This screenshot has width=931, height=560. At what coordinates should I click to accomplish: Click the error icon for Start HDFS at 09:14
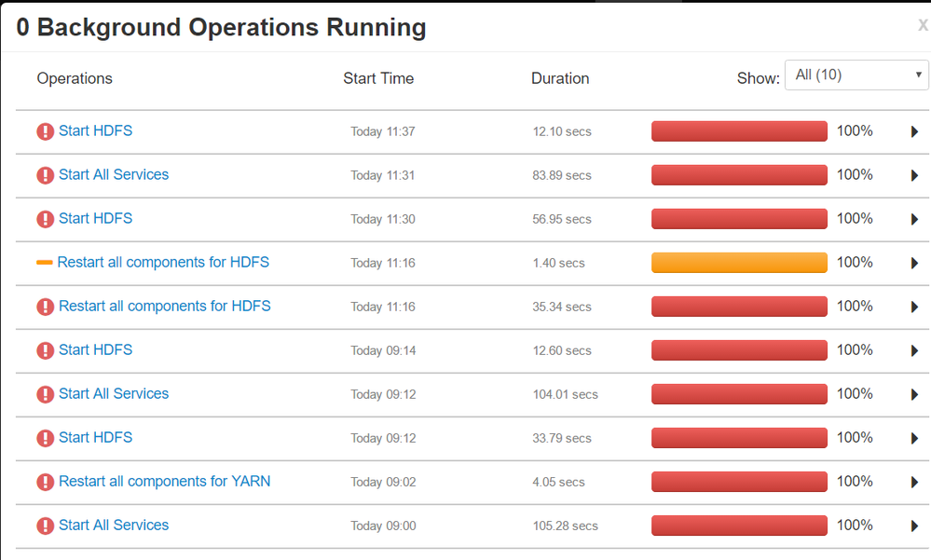point(45,350)
